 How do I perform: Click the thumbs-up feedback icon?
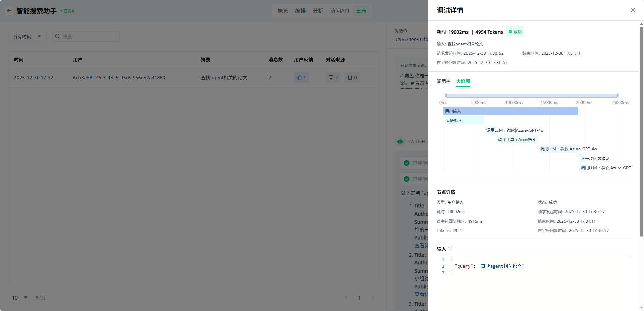pos(299,78)
